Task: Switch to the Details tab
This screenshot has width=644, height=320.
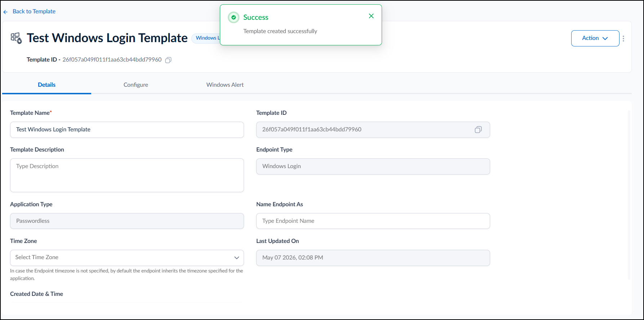Action: [46, 85]
